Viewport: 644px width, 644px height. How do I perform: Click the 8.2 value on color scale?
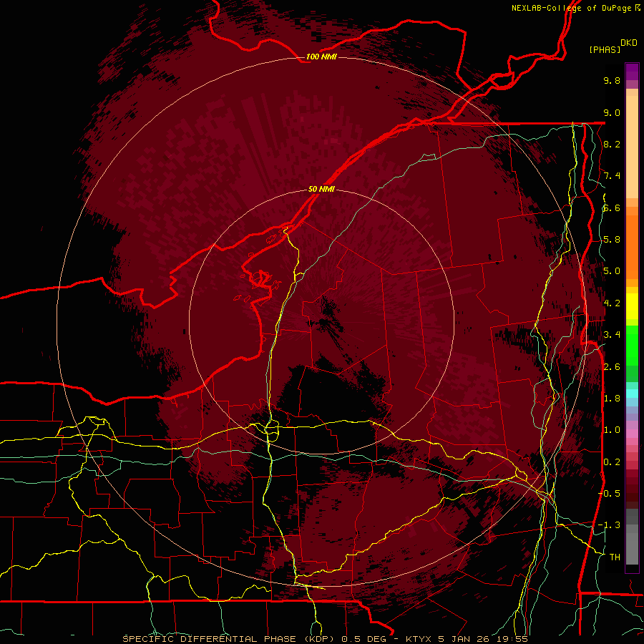(x=612, y=144)
